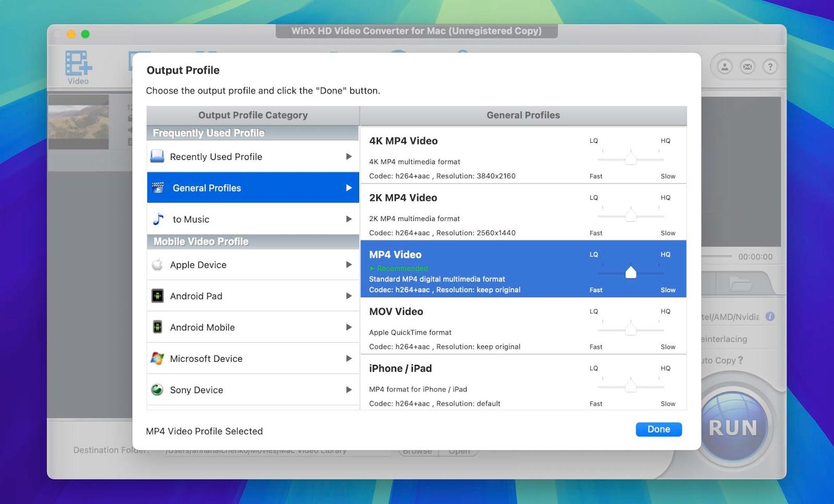The width and height of the screenshot is (834, 504).
Task: Expand the General Profiles arrow
Action: 349,188
